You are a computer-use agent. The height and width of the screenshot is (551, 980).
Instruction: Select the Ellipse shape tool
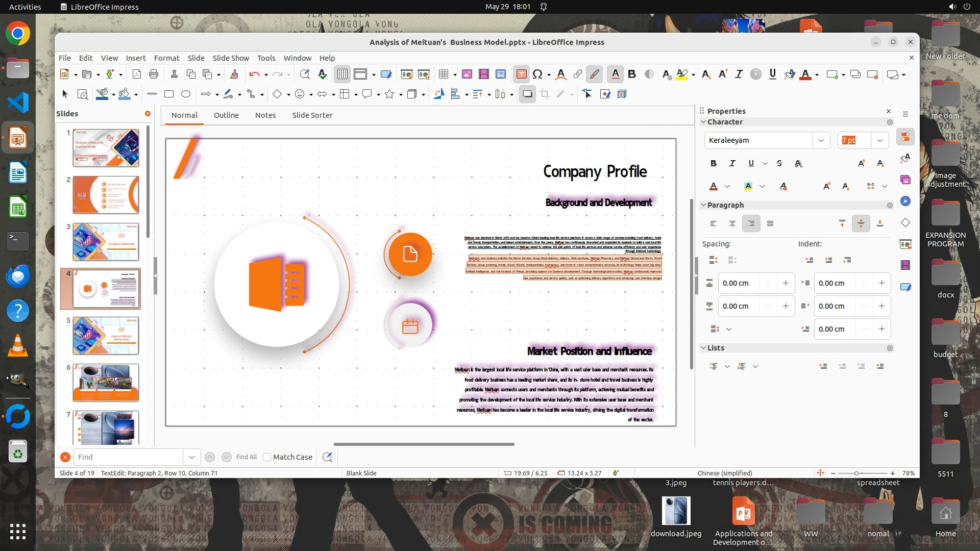coord(186,94)
